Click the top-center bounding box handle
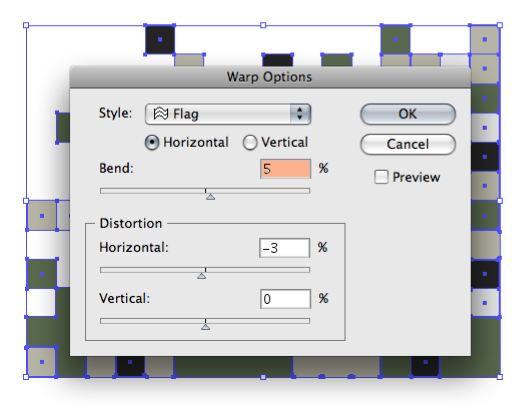The height and width of the screenshot is (407, 529). 263,25
